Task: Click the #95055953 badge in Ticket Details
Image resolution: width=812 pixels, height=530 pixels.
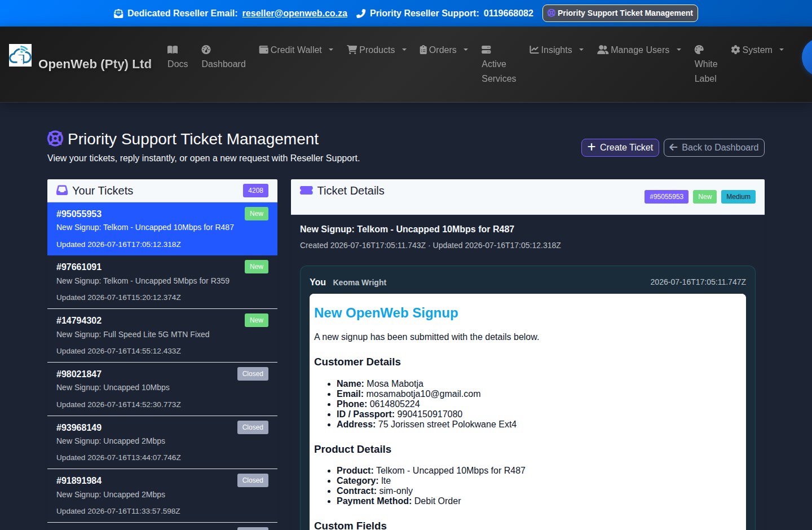Action: click(x=667, y=197)
